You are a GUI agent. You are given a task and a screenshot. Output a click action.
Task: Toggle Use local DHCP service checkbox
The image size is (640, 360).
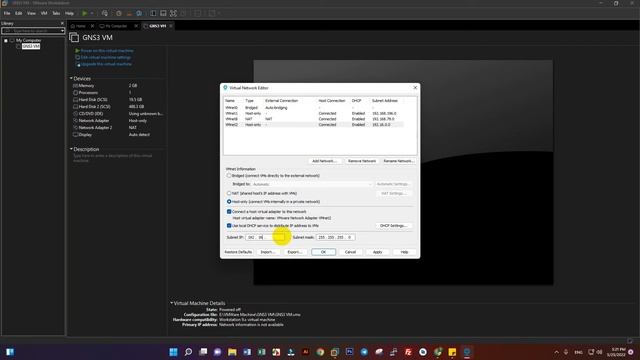pyautogui.click(x=229, y=225)
